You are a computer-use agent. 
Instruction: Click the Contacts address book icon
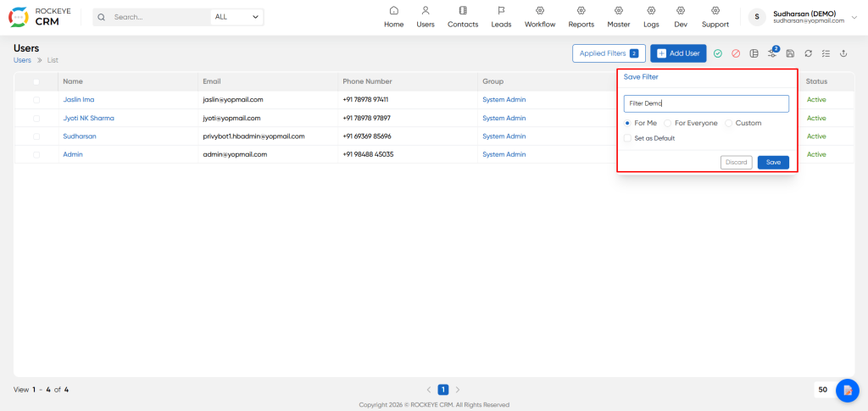463,10
